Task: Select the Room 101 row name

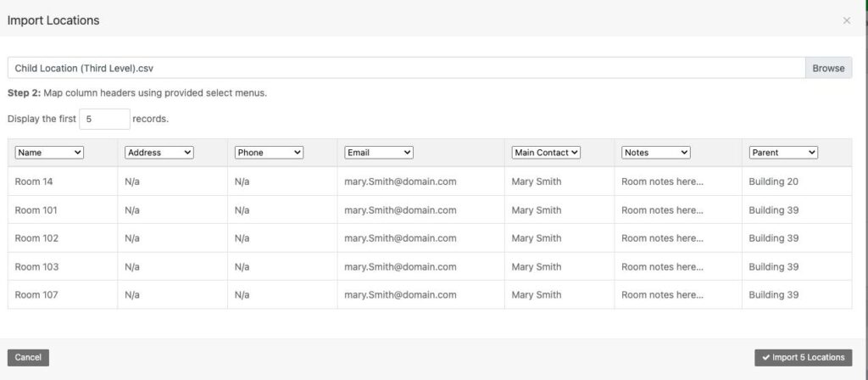Action: 36,210
